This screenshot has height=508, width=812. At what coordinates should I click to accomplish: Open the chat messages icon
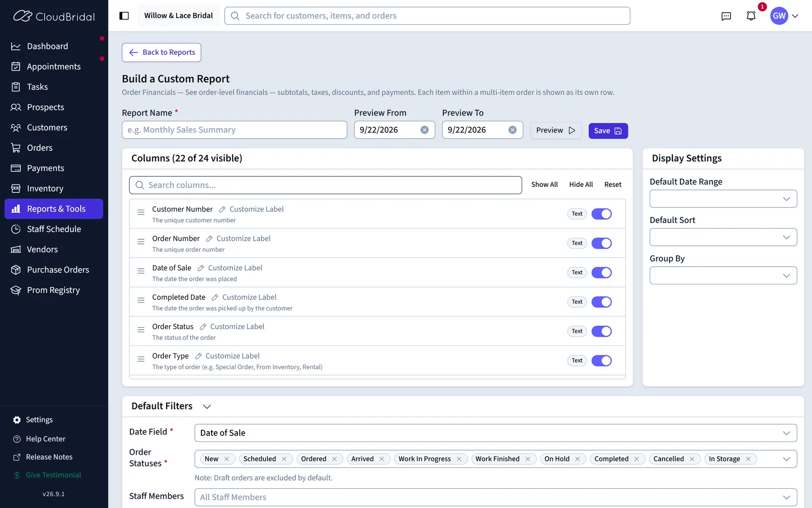726,16
